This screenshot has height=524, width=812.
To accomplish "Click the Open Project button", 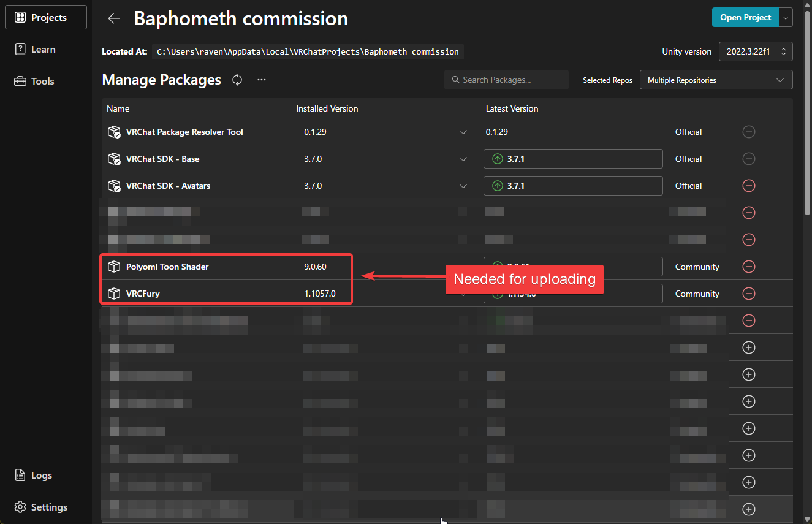I will click(x=745, y=17).
